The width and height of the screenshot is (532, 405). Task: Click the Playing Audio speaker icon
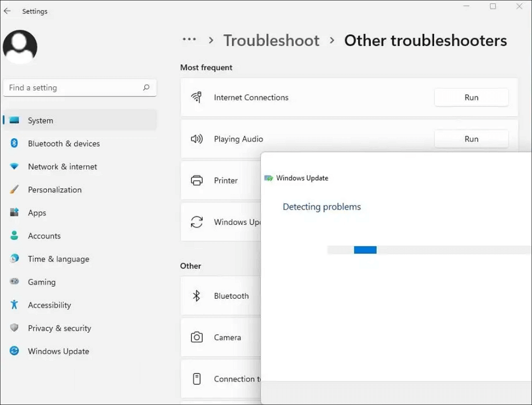[x=196, y=139]
